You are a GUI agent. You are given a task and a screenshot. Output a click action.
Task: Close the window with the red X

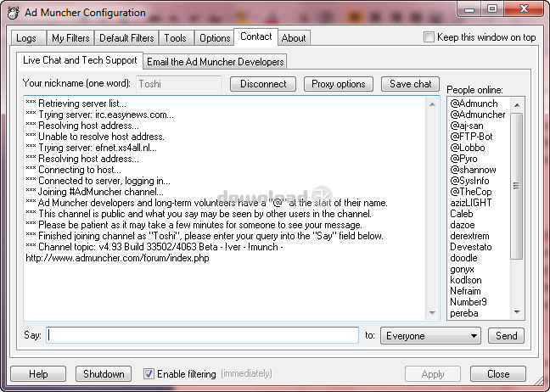point(524,8)
